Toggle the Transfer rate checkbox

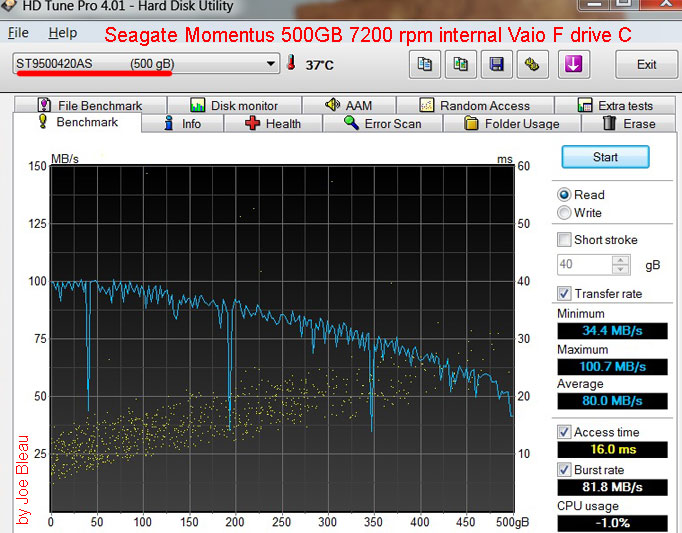pos(564,293)
